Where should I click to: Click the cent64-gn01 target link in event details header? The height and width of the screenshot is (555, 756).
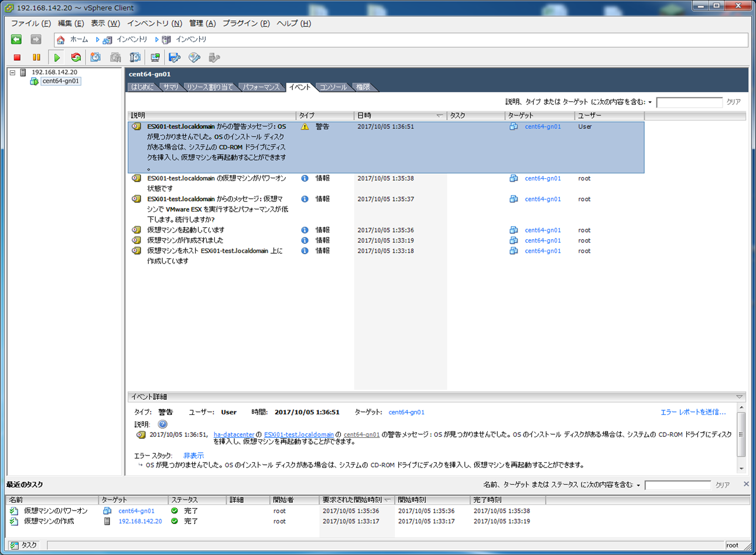point(406,413)
